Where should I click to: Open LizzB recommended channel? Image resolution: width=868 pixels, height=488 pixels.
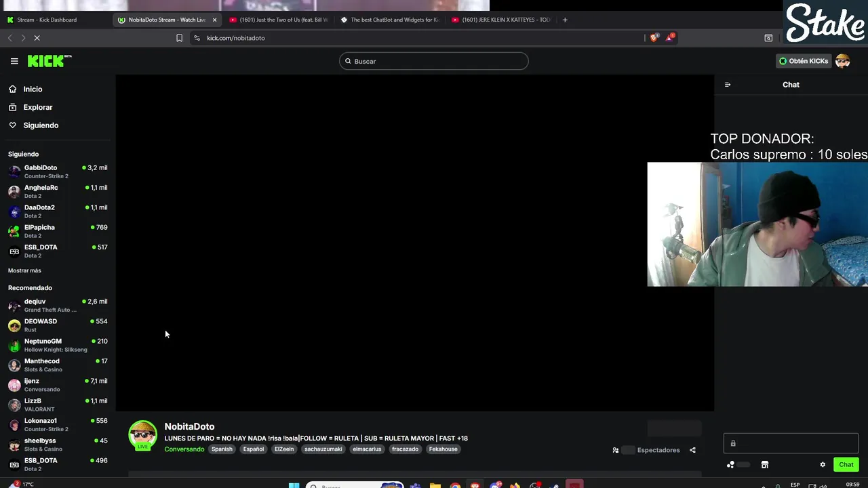point(58,405)
